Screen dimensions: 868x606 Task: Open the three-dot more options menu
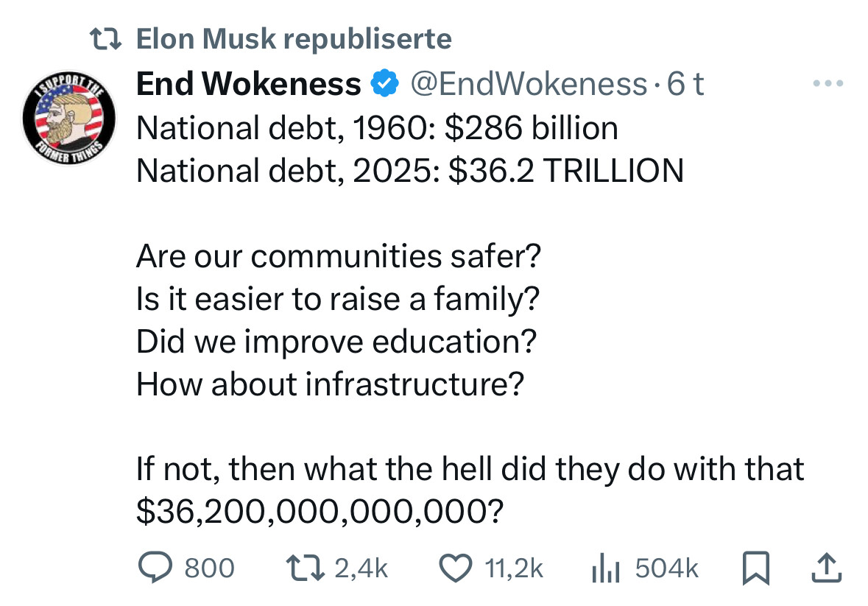(828, 83)
